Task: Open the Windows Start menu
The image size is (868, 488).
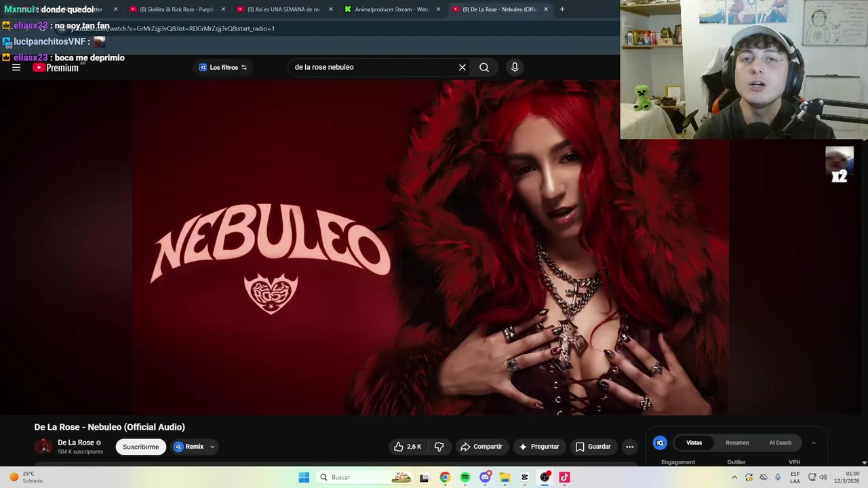Action: click(304, 477)
